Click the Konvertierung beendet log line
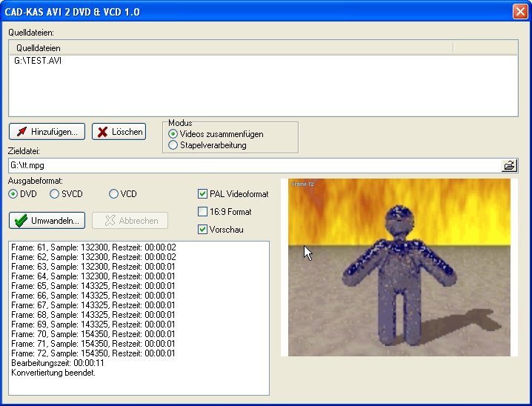The image size is (532, 406). 53,373
